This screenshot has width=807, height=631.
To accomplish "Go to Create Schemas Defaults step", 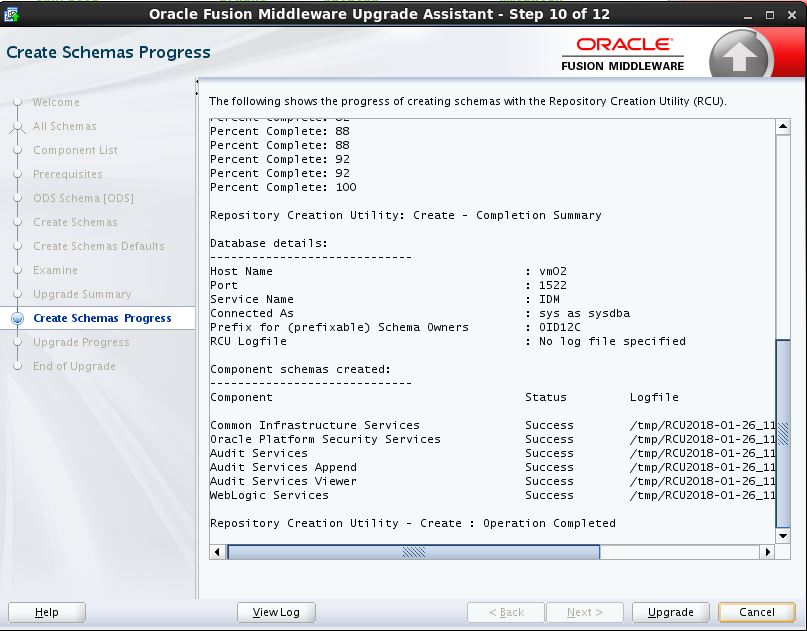I will [x=99, y=246].
